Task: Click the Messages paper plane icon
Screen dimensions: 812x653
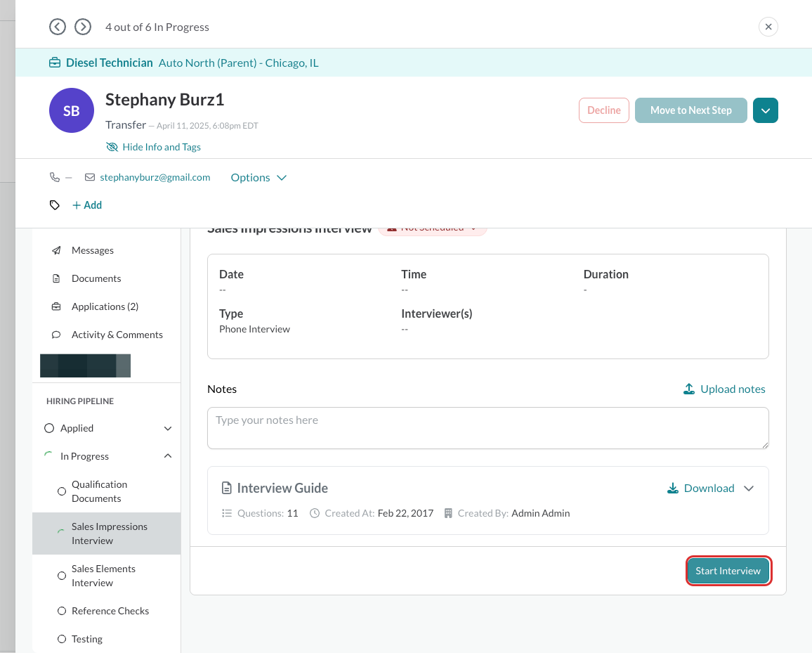Action: coord(56,250)
